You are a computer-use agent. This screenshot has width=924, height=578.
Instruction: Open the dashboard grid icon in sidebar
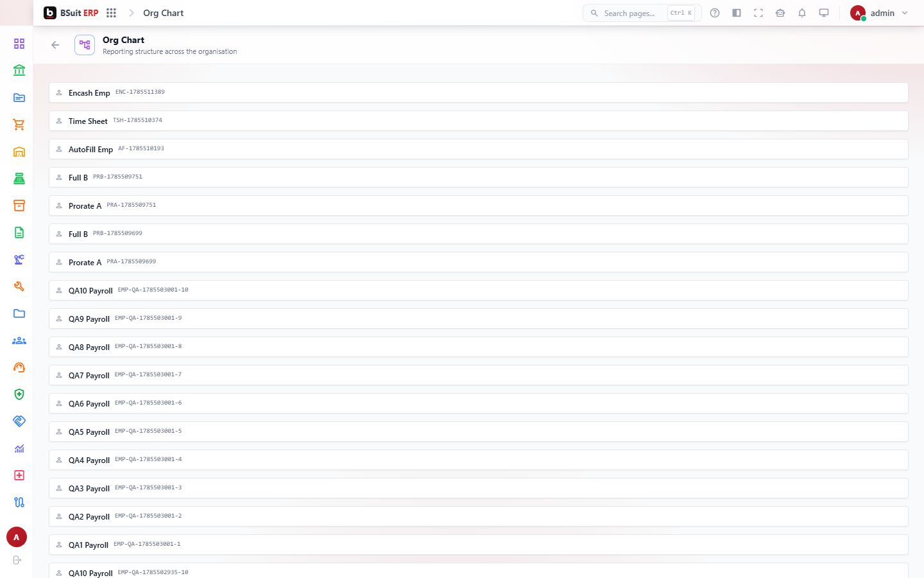point(19,44)
